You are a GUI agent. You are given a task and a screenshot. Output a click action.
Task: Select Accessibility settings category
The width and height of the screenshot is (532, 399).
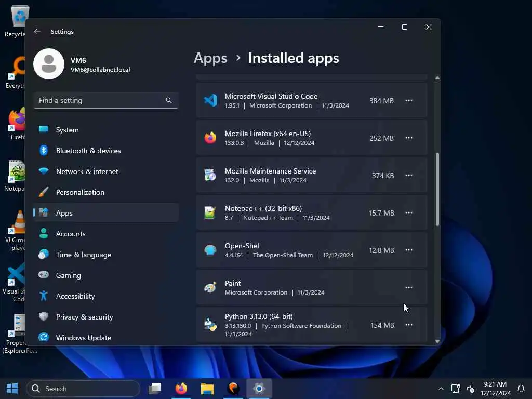pyautogui.click(x=106, y=296)
